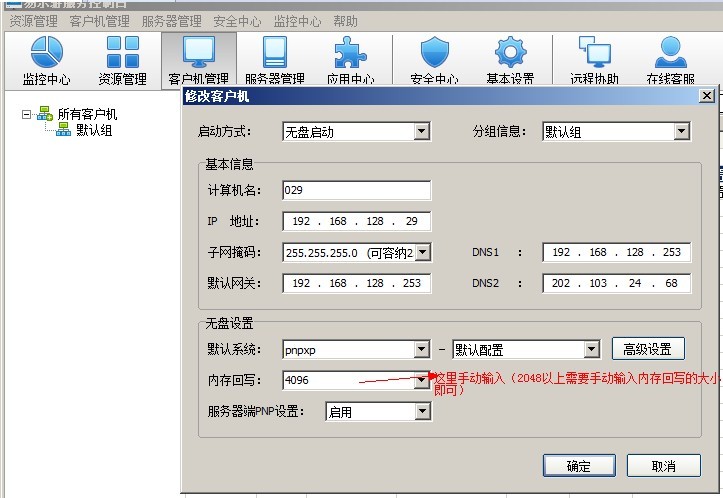The width and height of the screenshot is (723, 498).
Task: Expand the 启动方式 dropdown
Action: [421, 131]
